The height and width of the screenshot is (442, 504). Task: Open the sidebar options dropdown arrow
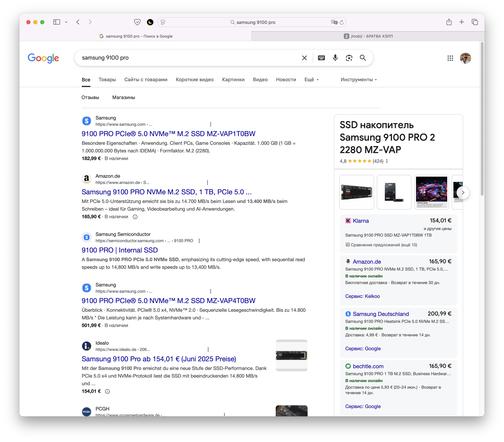click(x=66, y=22)
